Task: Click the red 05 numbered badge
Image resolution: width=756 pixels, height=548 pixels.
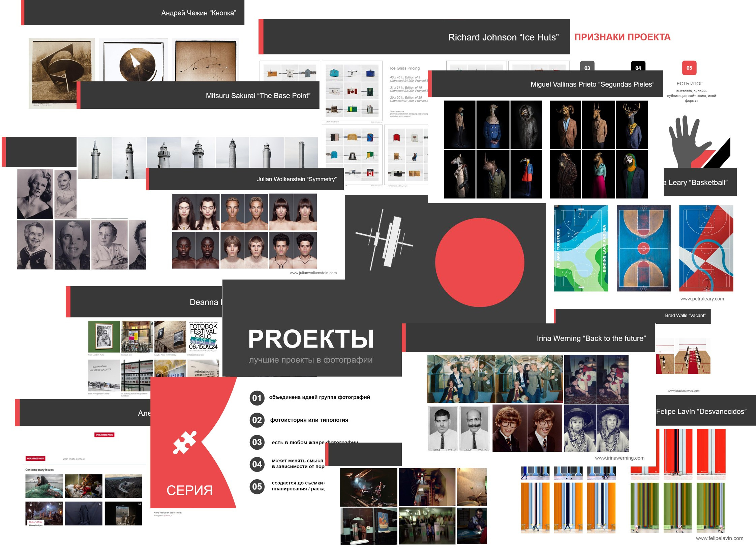Action: point(689,68)
